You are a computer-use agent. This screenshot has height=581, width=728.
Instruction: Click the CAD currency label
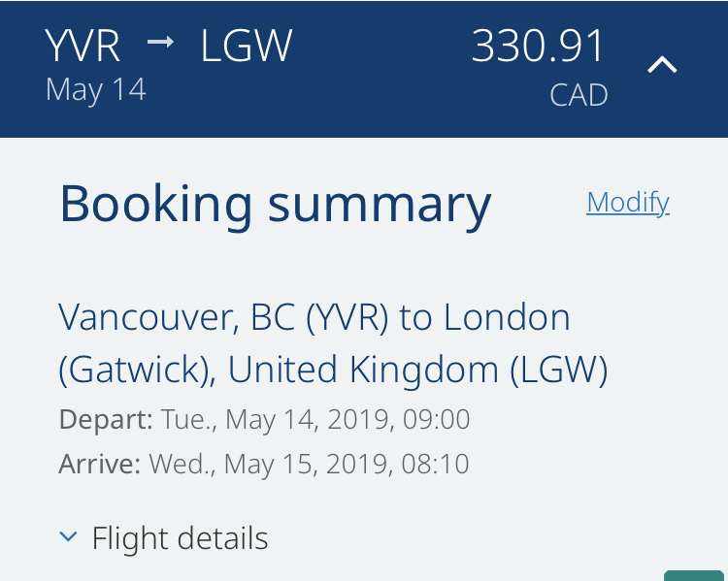coord(579,95)
